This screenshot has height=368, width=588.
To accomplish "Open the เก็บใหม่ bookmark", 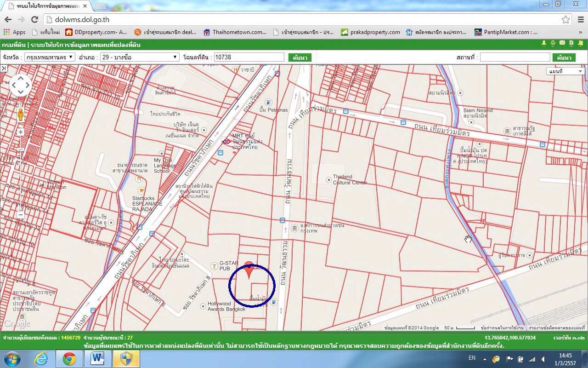I will 45,32.
